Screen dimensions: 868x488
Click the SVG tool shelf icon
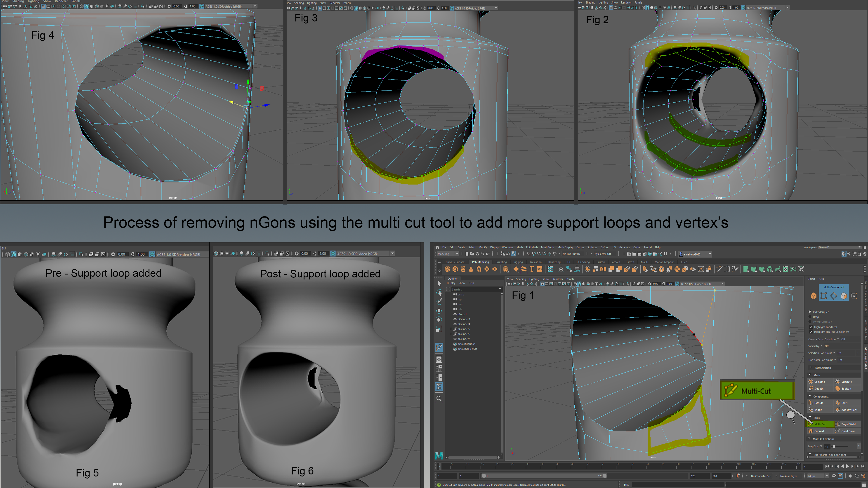pos(540,269)
